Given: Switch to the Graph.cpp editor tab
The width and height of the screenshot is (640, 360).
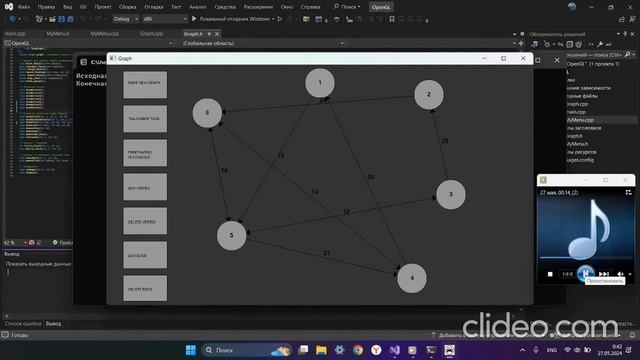Looking at the screenshot, I should point(151,34).
